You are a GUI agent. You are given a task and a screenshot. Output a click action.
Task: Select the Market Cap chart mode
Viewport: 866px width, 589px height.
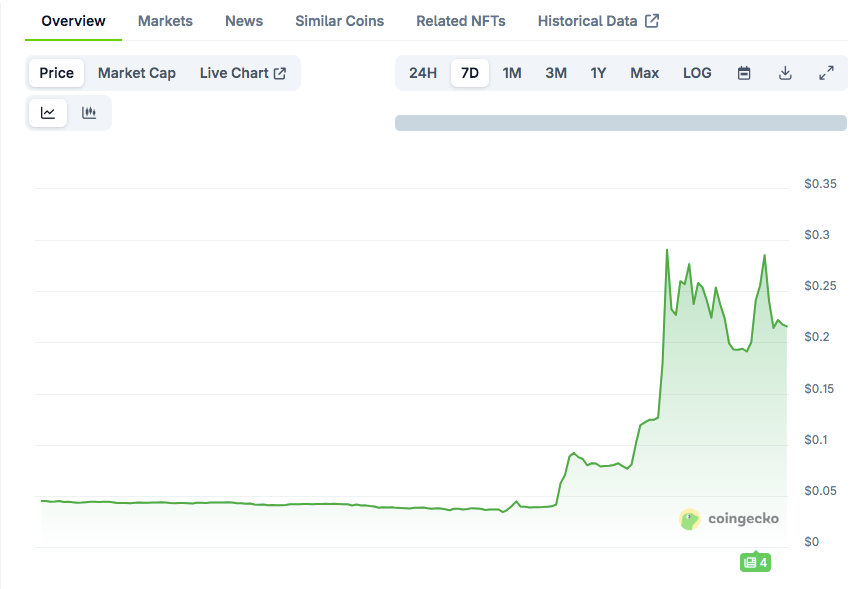click(137, 73)
